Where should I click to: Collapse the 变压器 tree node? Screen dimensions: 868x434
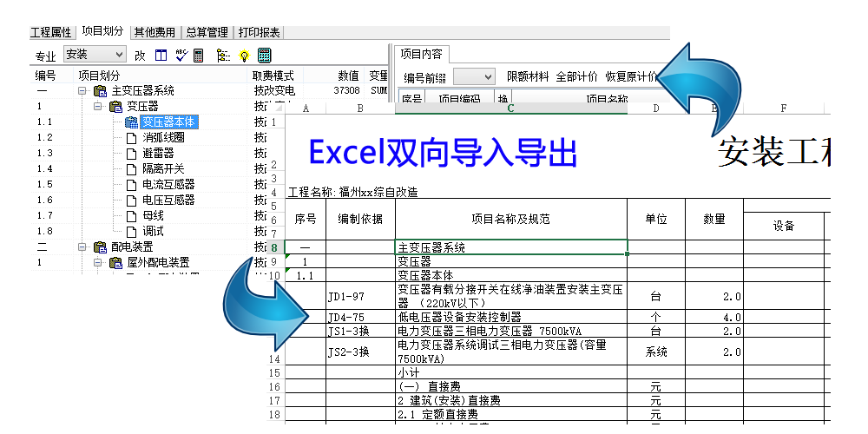coord(98,106)
